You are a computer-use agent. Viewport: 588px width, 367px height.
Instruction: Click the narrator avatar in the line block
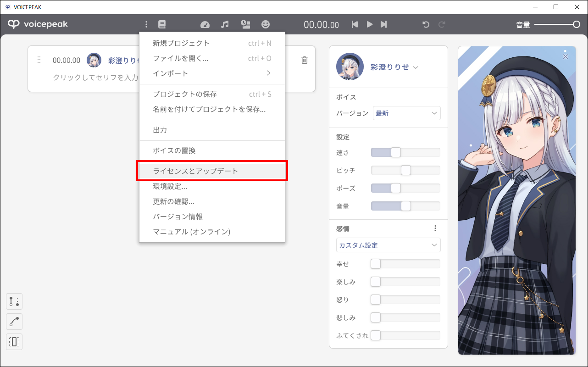tap(94, 60)
